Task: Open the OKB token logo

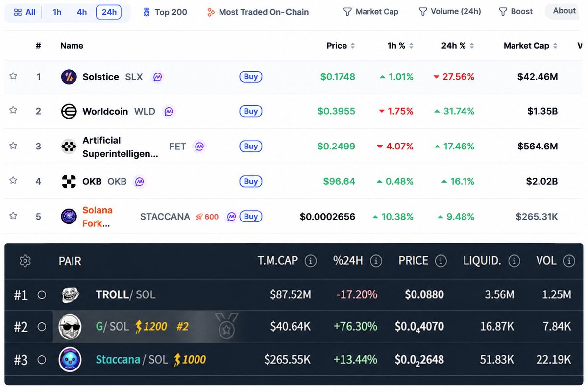Action: point(69,181)
